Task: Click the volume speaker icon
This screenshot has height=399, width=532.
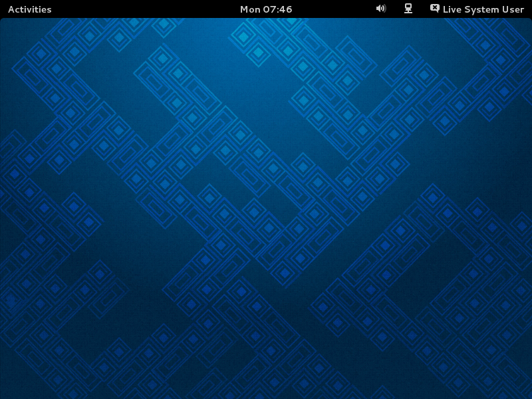Action: (381, 9)
